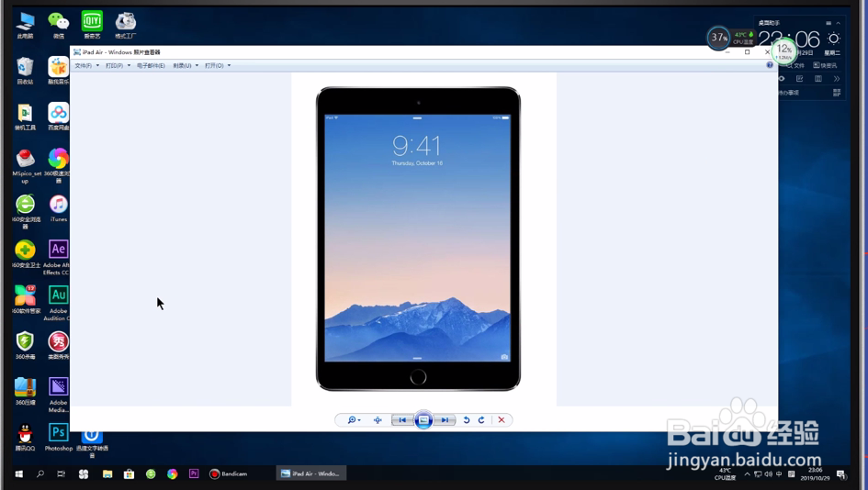The width and height of the screenshot is (868, 490).
Task: Open the 此电脑 desktop icon
Action: pos(25,26)
